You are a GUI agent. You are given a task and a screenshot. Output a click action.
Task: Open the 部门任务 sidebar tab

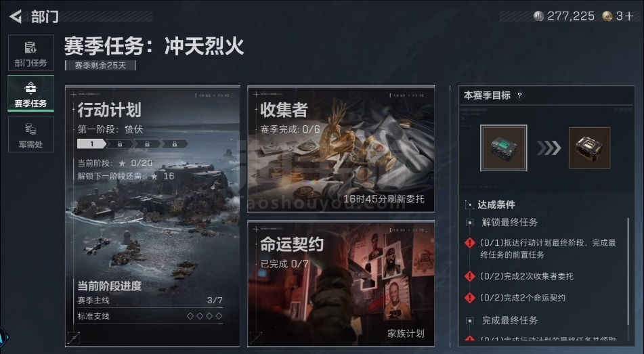click(30, 53)
